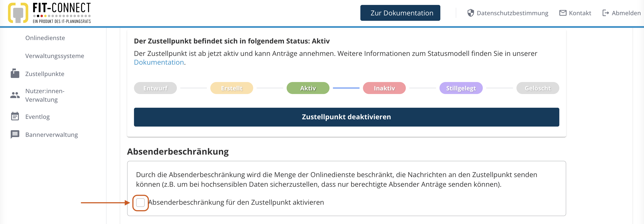Click the Nutzer:innen-Verwaltung people icon

pos(15,95)
